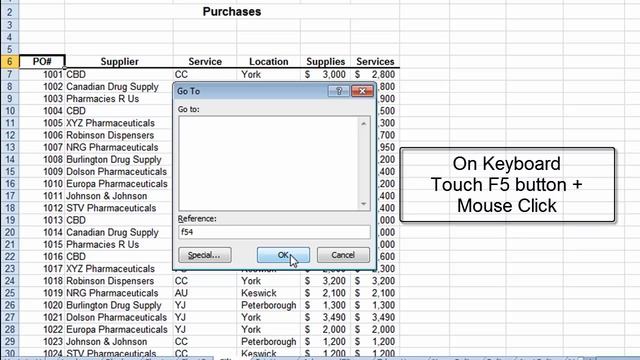Screen dimensions: 640x360
Task: Click Pharmacies R Us in row 21
Action: pyautogui.click(x=102, y=244)
